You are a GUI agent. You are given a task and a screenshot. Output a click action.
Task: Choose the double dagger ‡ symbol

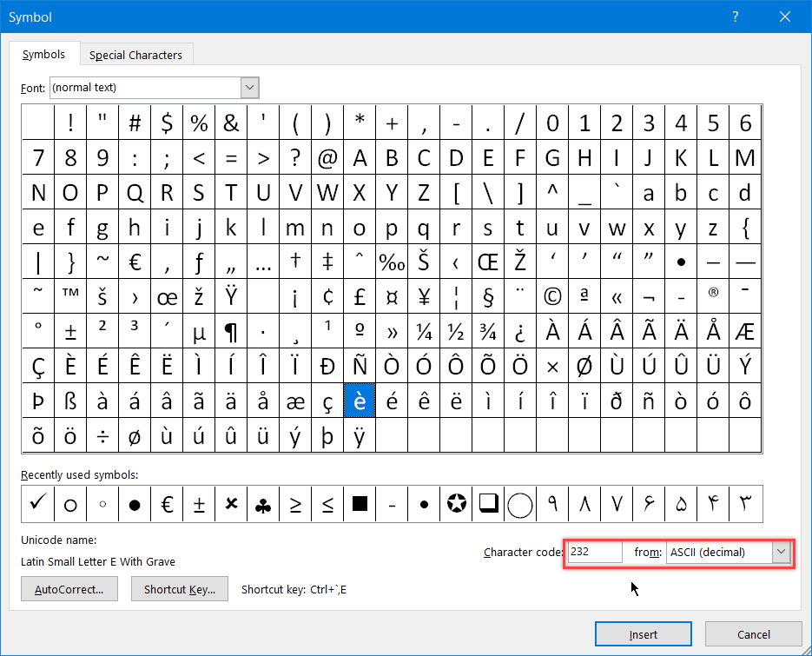pyautogui.click(x=327, y=262)
